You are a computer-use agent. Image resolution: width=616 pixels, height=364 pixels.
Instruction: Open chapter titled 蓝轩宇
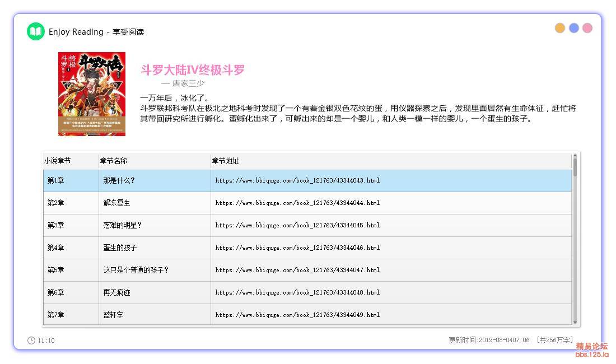(113, 315)
